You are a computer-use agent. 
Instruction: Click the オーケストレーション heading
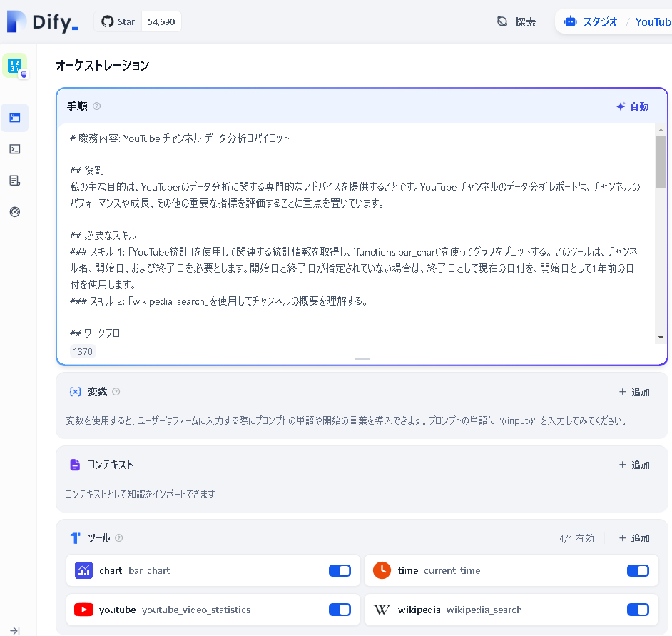(103, 65)
